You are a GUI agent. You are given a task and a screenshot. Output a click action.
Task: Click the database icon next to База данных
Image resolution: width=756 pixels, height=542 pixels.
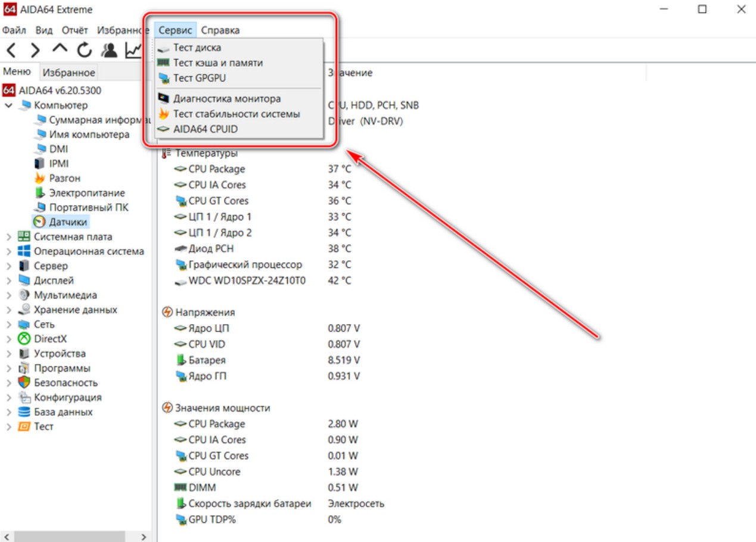point(24,412)
